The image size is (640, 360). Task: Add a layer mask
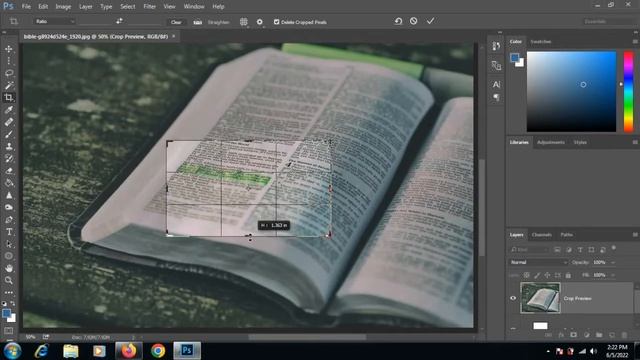coord(573,335)
